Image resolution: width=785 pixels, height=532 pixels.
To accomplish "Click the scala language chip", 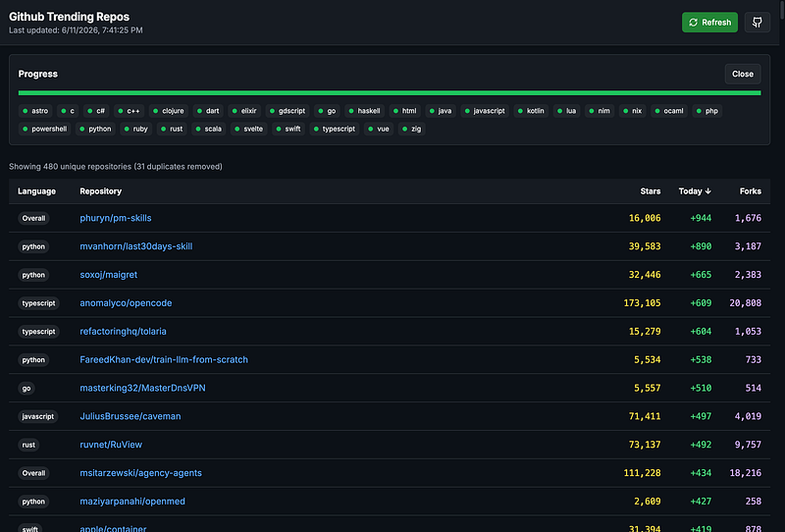I will point(208,129).
